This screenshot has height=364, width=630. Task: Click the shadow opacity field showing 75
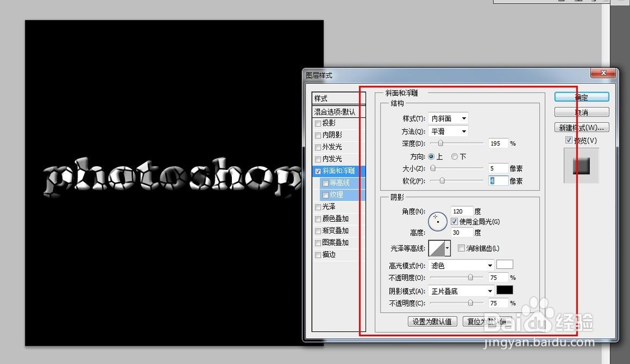point(498,303)
